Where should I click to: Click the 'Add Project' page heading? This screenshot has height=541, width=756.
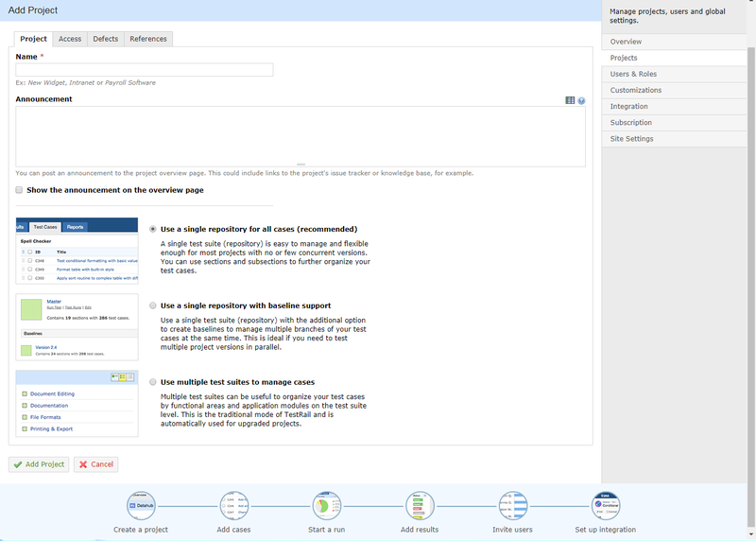point(33,10)
